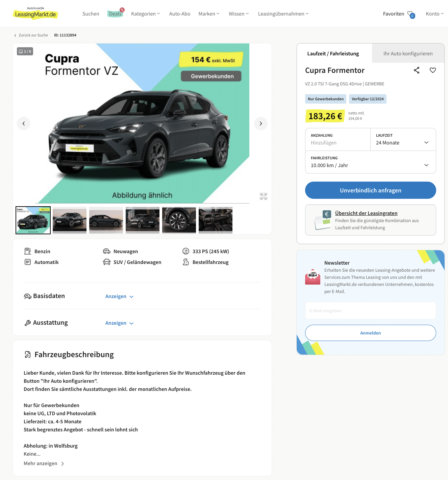Go to the previous car image with the left arrow
The width and height of the screenshot is (448, 480).
(24, 124)
